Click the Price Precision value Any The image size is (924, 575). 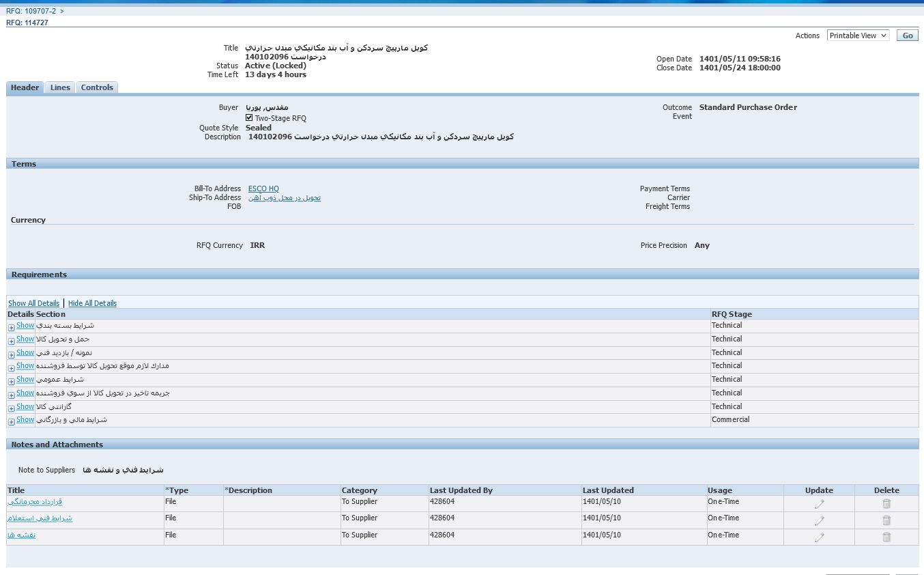pyautogui.click(x=702, y=245)
